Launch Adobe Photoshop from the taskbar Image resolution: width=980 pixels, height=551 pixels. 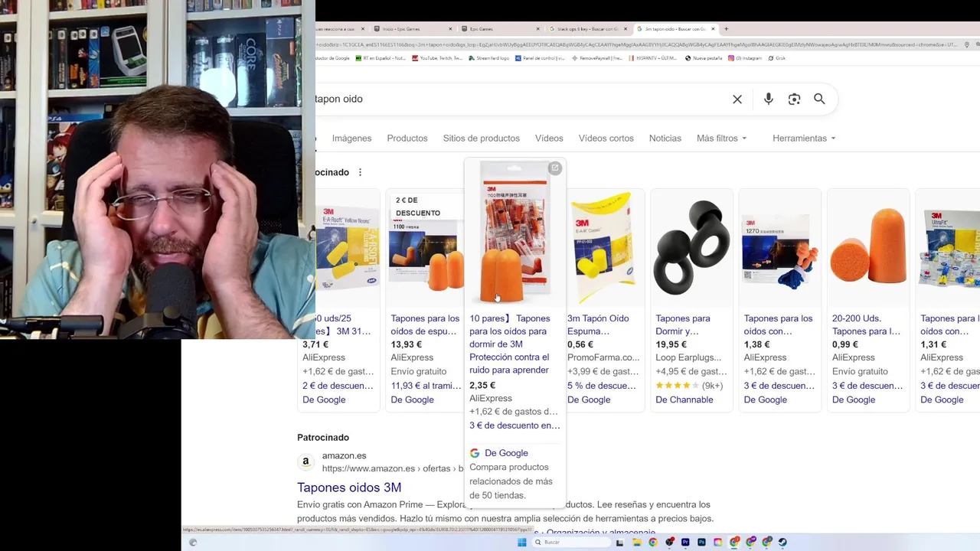[701, 542]
